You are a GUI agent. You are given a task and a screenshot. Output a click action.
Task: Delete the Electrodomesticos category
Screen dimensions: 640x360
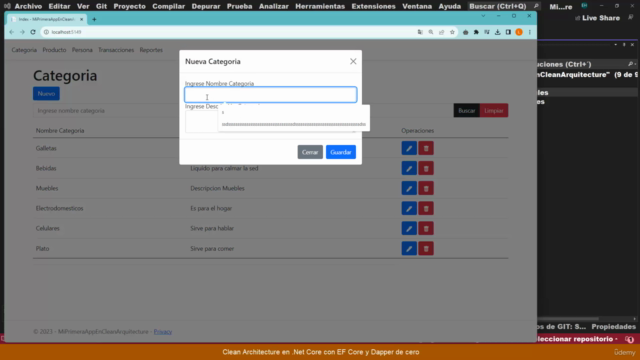[x=426, y=208]
